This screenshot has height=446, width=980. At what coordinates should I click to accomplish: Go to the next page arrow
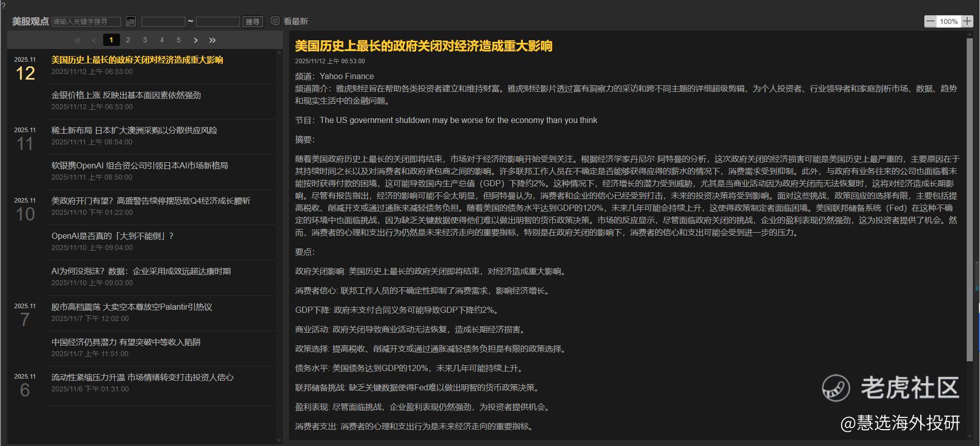click(196, 40)
